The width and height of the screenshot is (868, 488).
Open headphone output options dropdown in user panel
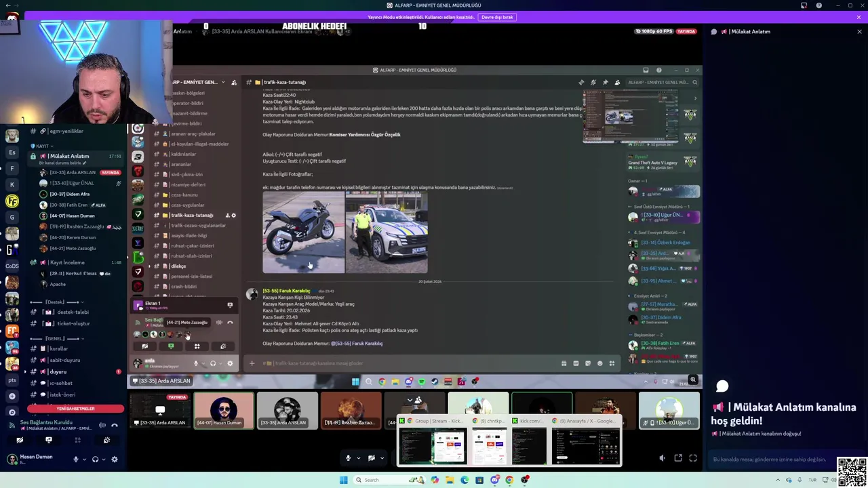(x=103, y=460)
